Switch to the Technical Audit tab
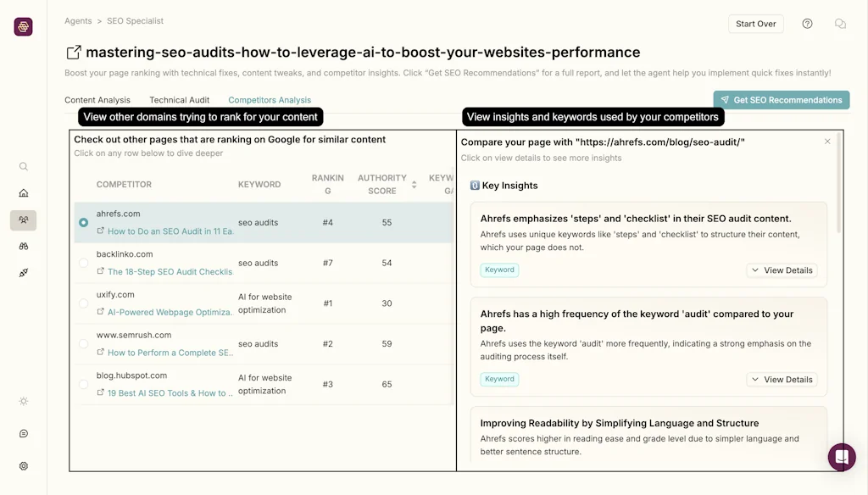868x495 pixels. pyautogui.click(x=179, y=99)
